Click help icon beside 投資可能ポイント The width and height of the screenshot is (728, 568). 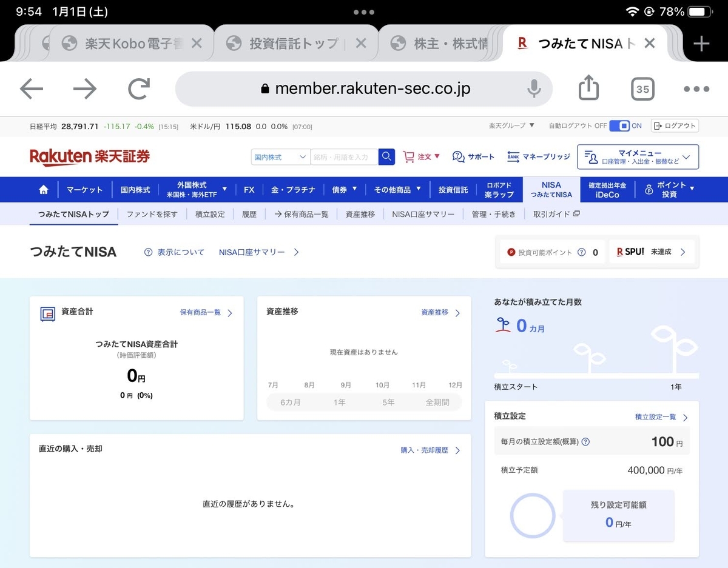tap(581, 252)
